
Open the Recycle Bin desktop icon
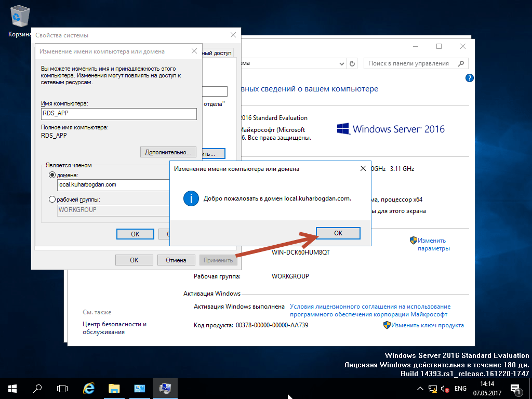(19, 19)
